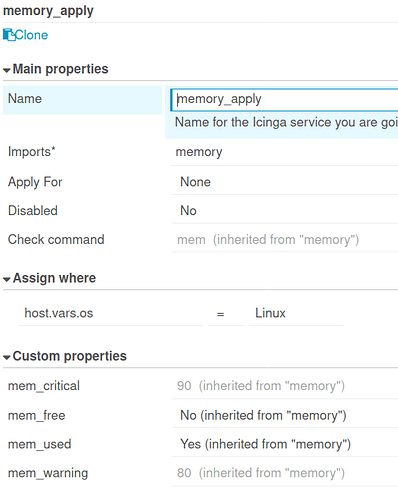Open the mem_free dropdown
The width and height of the screenshot is (398, 500).
[285, 415]
